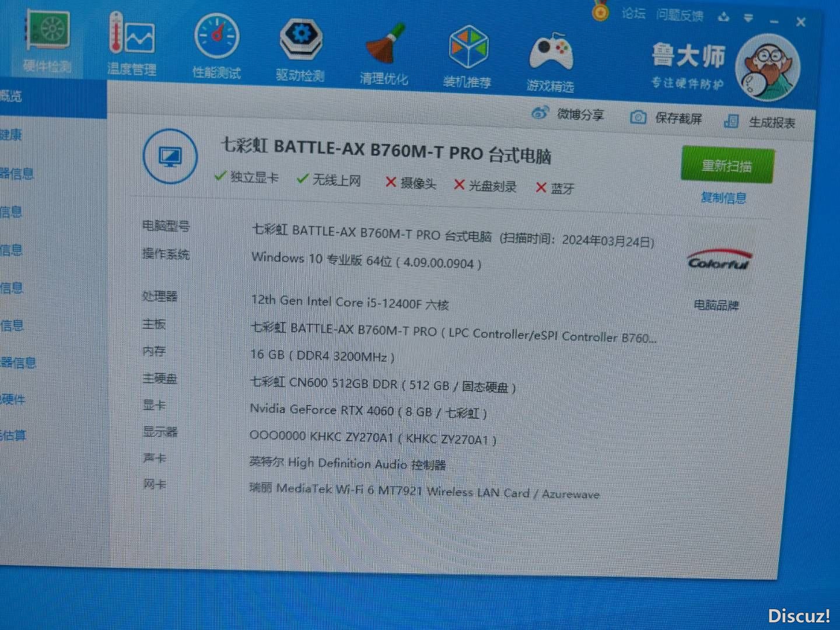The height and width of the screenshot is (630, 840).
Task: Click 保存截屏 to save a screenshot
Action: click(x=666, y=118)
